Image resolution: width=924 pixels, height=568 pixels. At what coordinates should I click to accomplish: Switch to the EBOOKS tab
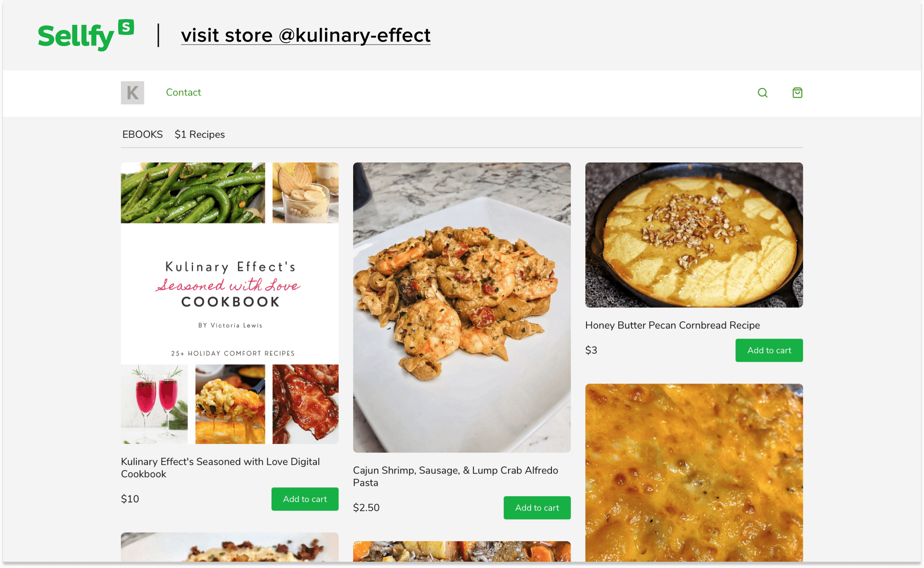[x=142, y=134]
